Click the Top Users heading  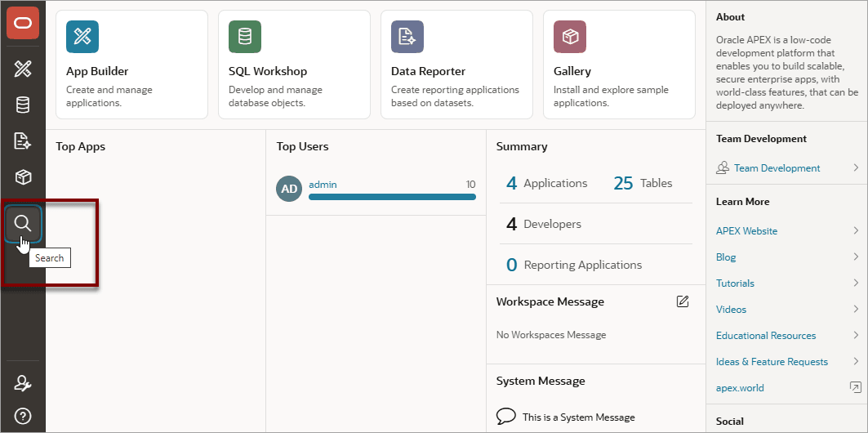coord(302,147)
